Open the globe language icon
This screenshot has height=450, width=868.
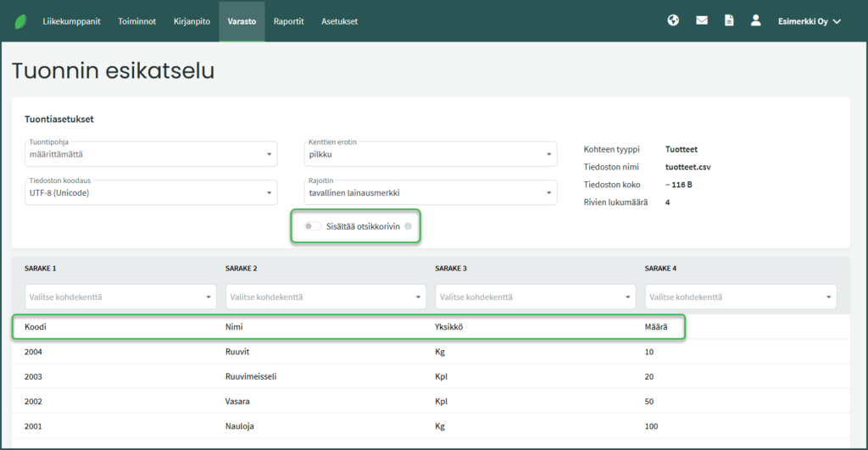click(673, 21)
